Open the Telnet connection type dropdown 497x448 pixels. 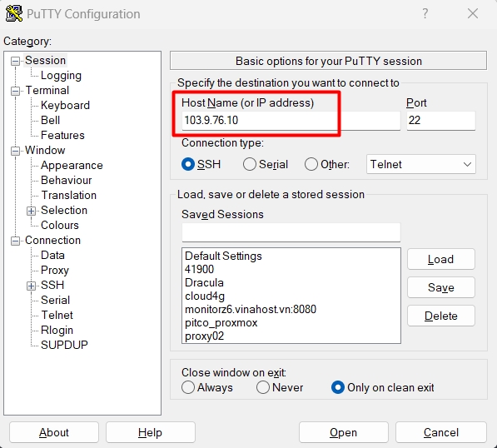(420, 164)
